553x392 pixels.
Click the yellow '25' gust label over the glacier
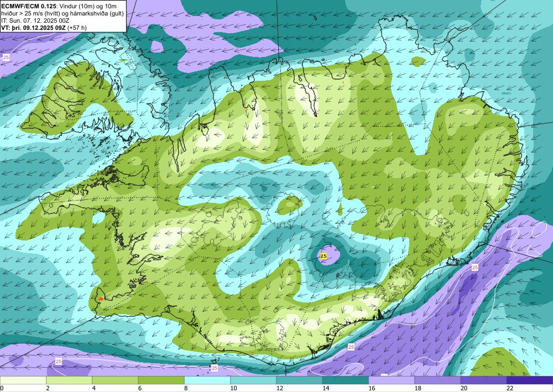324,257
